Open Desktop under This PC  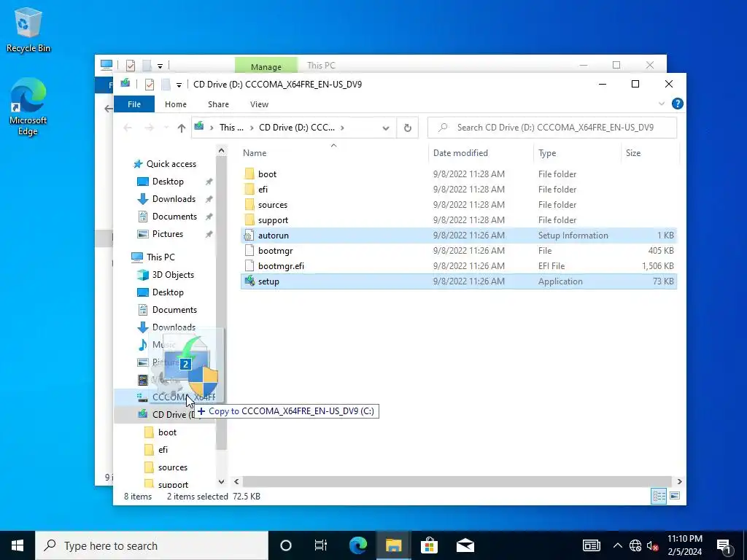coord(160,292)
